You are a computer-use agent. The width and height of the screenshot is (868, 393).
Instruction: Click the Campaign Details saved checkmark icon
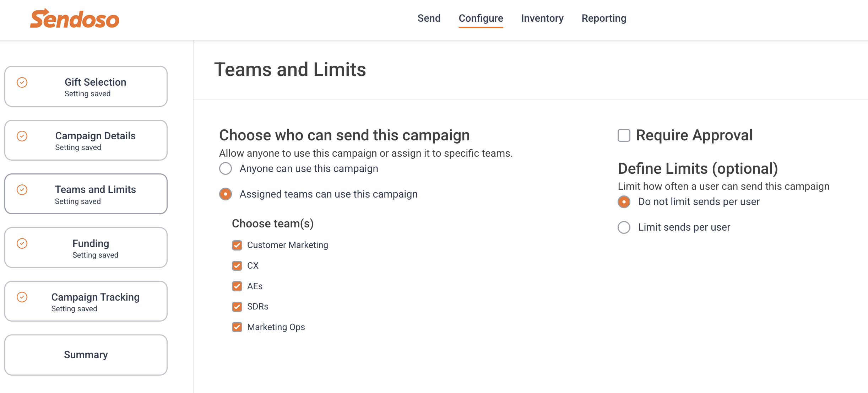point(22,136)
